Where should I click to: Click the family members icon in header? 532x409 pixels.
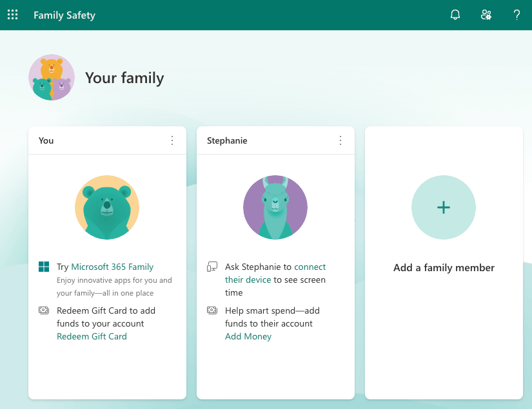click(486, 14)
